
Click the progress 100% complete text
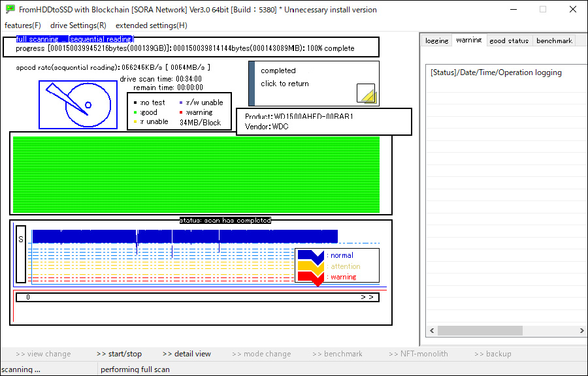(185, 48)
